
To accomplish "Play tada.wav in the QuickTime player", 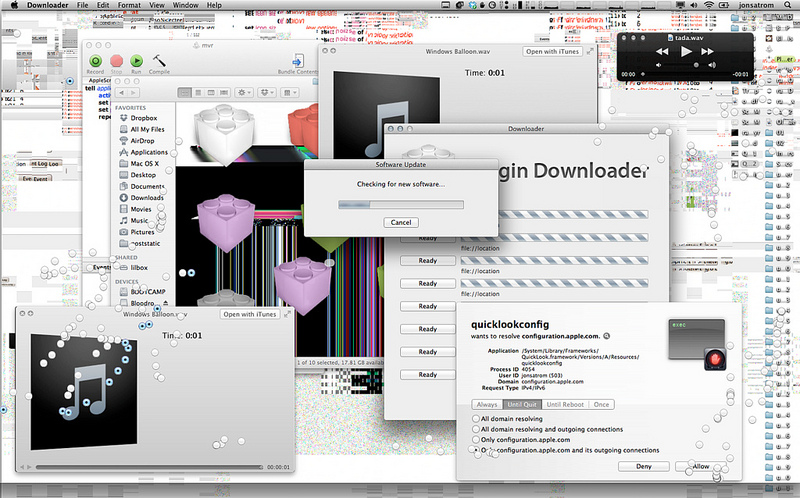I will point(686,52).
